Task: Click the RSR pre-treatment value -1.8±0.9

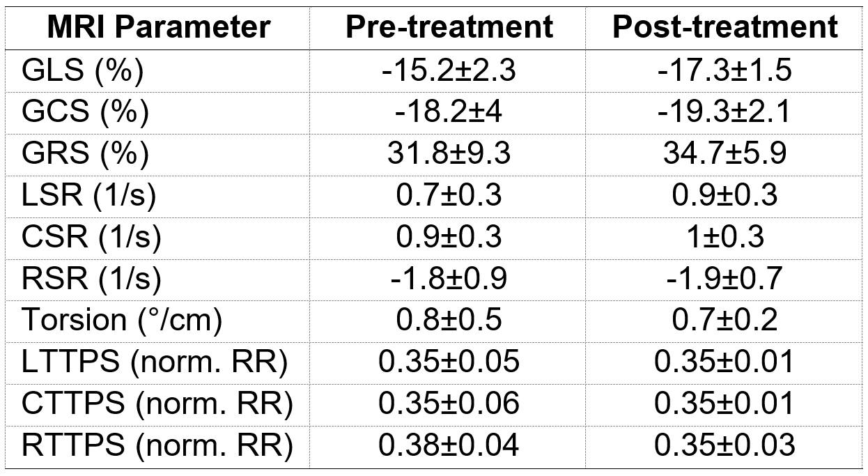Action: tap(449, 278)
